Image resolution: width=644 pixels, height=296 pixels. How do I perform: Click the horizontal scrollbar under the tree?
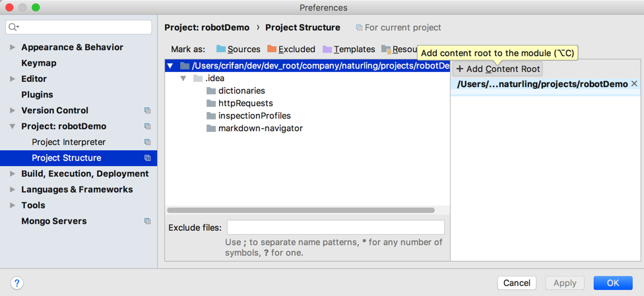301,210
